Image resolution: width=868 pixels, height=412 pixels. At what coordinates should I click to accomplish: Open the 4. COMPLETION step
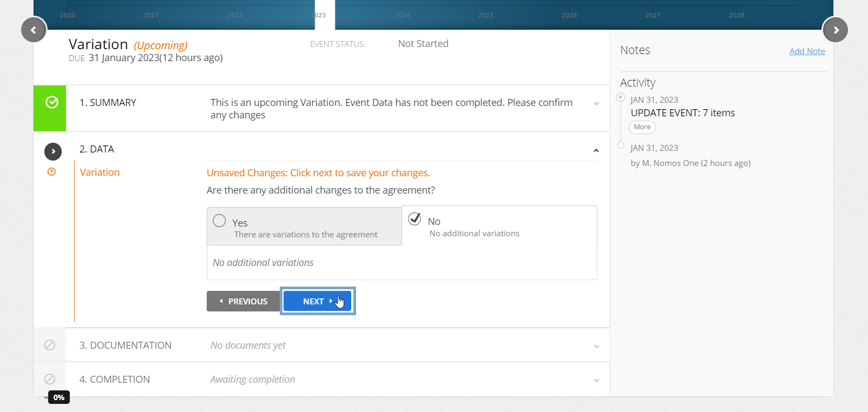coord(115,380)
